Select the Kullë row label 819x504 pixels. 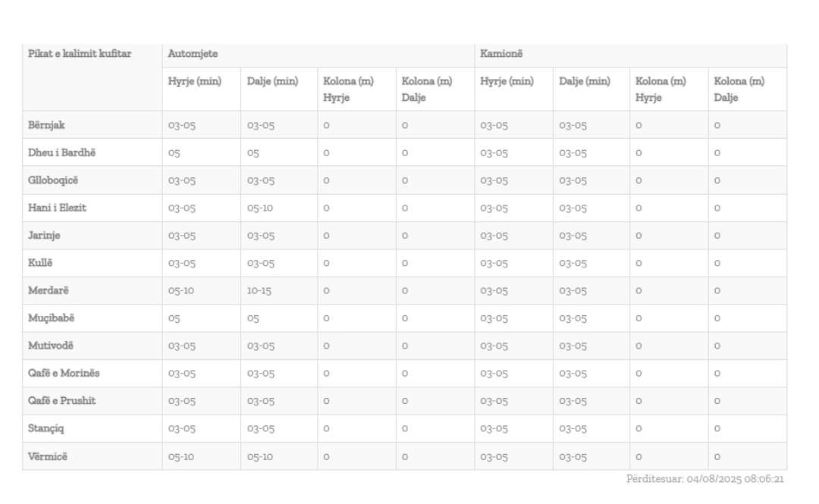click(x=41, y=263)
